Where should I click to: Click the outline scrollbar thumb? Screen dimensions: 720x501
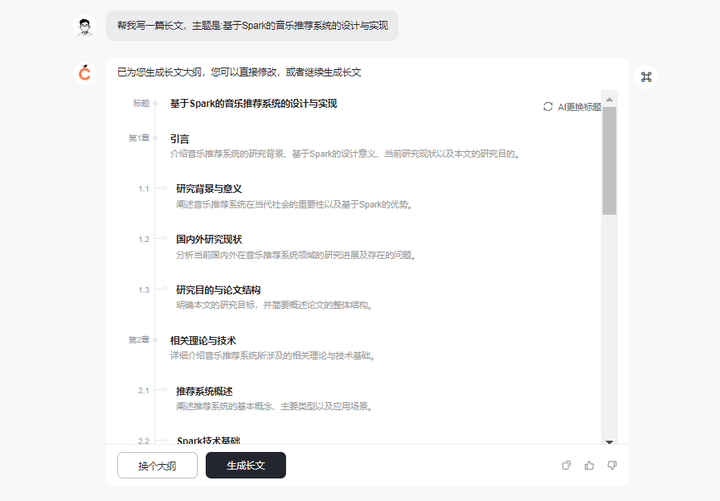point(609,161)
